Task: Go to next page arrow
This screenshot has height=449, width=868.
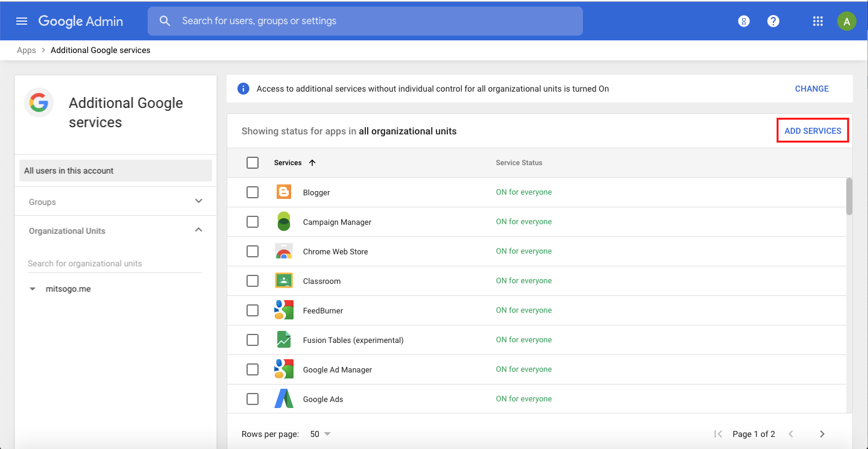Action: pyautogui.click(x=822, y=434)
